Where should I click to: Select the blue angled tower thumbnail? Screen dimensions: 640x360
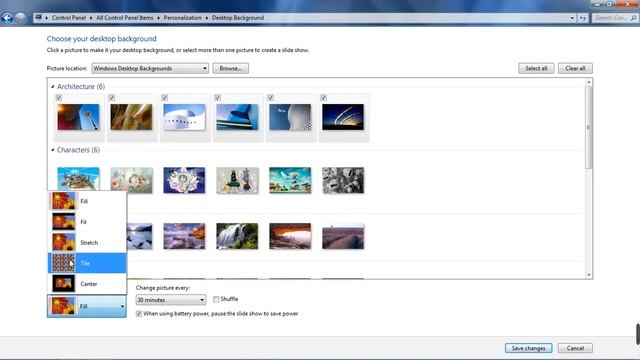tap(237, 117)
